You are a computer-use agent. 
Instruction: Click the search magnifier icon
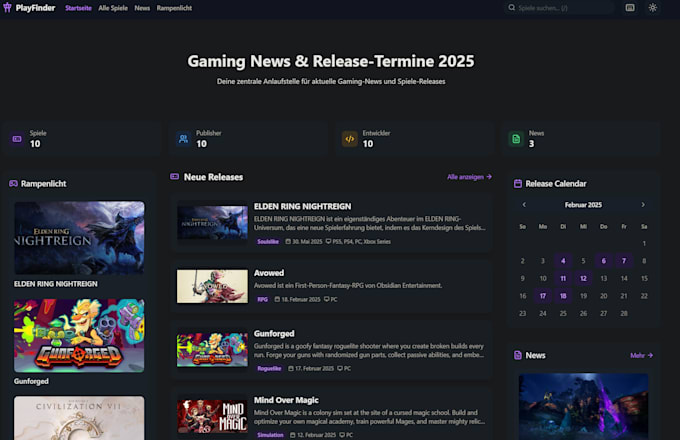click(512, 7)
